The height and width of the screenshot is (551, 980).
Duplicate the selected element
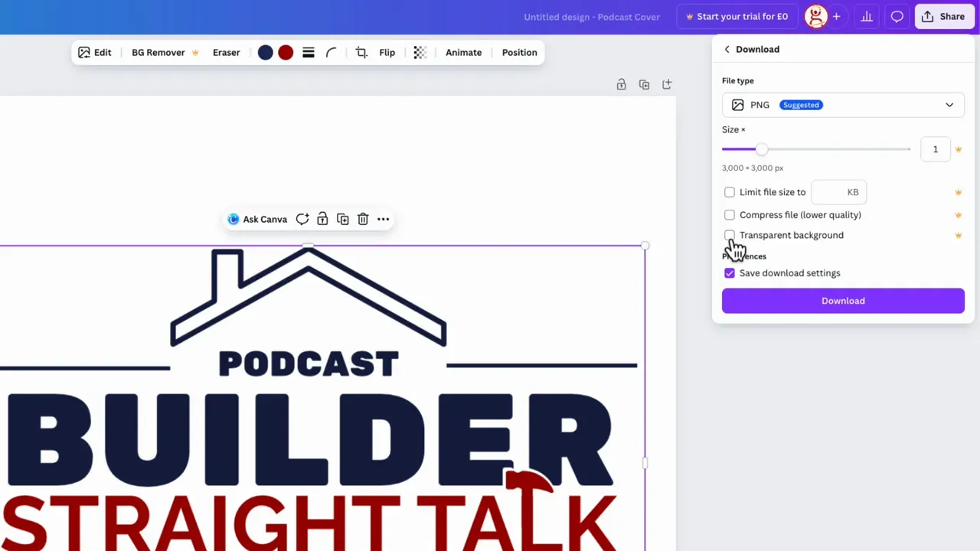click(x=342, y=219)
